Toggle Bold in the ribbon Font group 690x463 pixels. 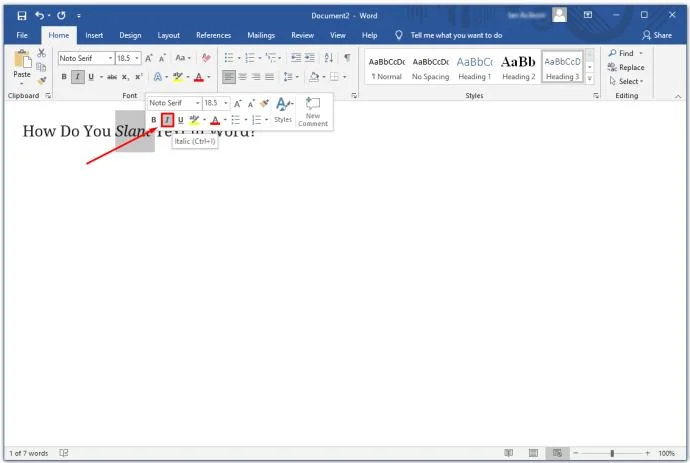pyautogui.click(x=64, y=77)
